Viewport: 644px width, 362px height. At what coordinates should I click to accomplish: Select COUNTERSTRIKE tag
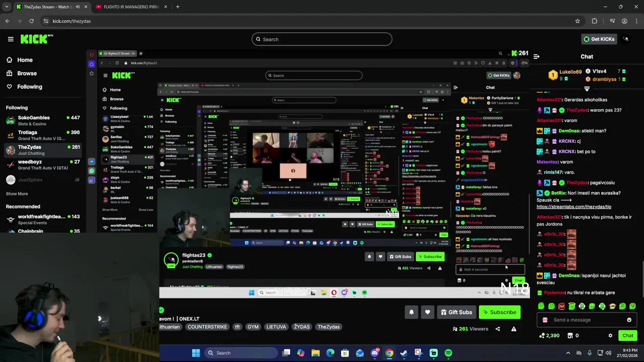tap(207, 327)
